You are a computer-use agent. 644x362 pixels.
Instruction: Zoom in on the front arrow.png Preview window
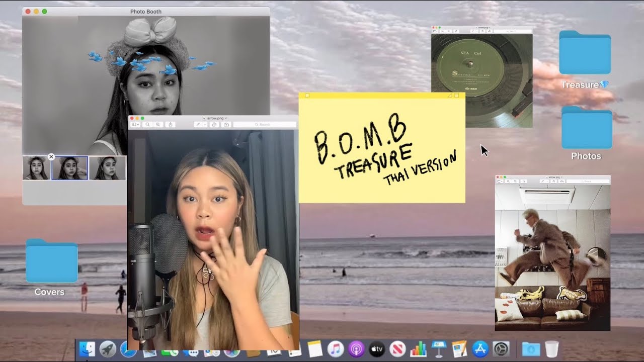pyautogui.click(x=158, y=124)
